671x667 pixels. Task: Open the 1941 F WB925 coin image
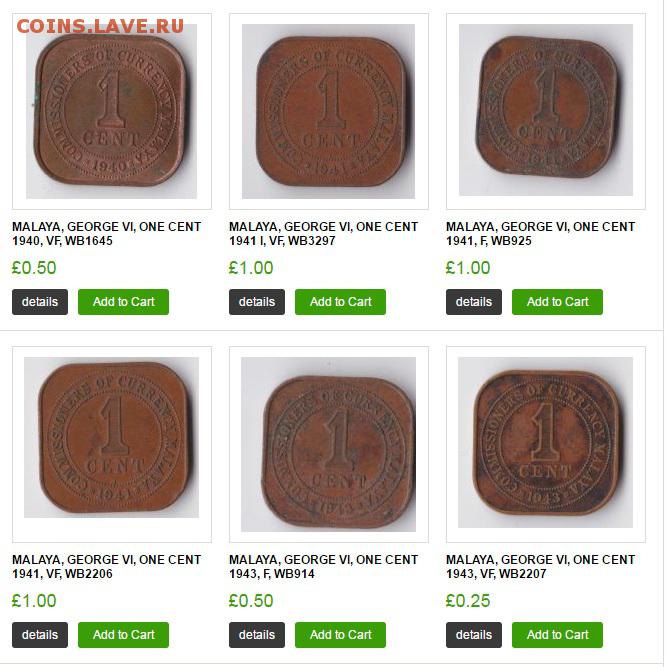pyautogui.click(x=546, y=110)
